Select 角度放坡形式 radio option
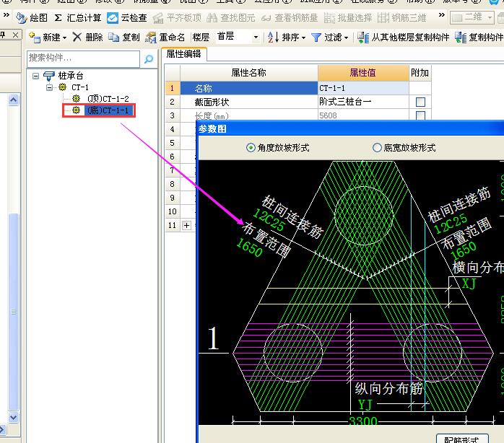The width and height of the screenshot is (504, 443). tap(251, 148)
